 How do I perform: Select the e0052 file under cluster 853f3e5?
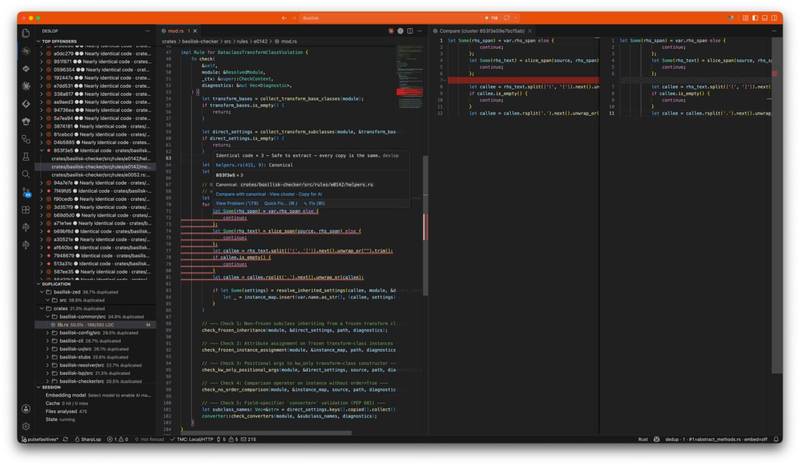(x=95, y=175)
